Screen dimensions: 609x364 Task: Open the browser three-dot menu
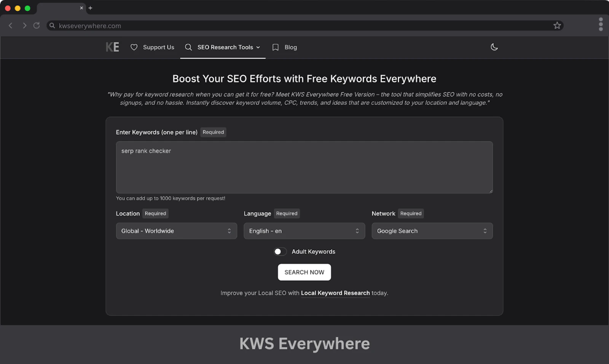(601, 24)
